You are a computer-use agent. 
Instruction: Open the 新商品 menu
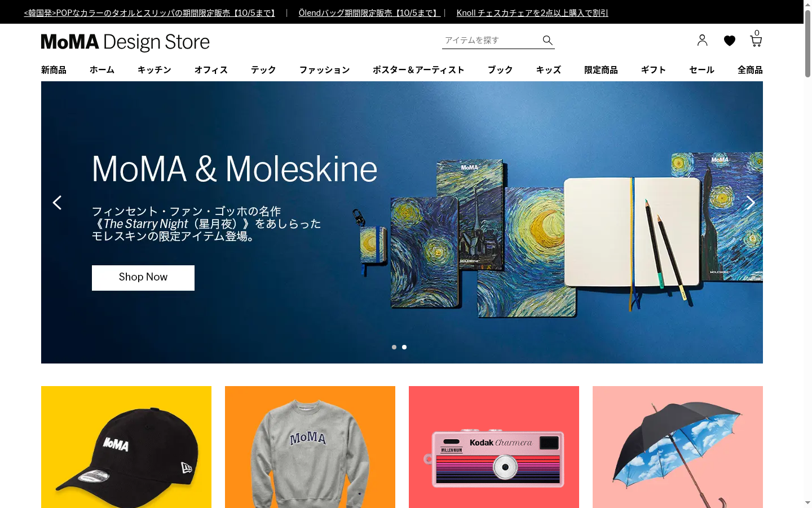54,70
